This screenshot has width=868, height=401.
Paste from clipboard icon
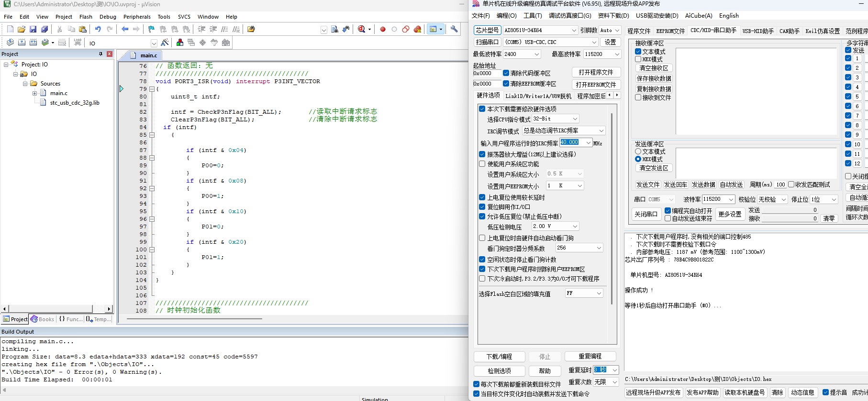[x=83, y=30]
